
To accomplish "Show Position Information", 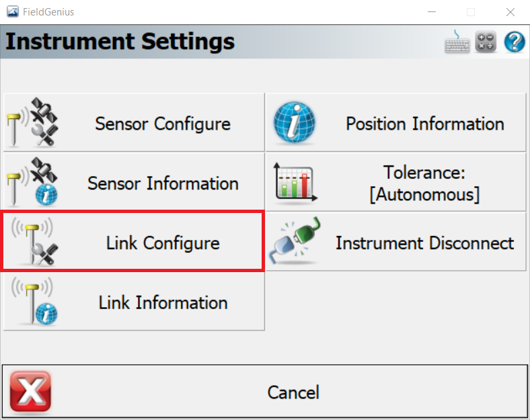I will pyautogui.click(x=395, y=122).
